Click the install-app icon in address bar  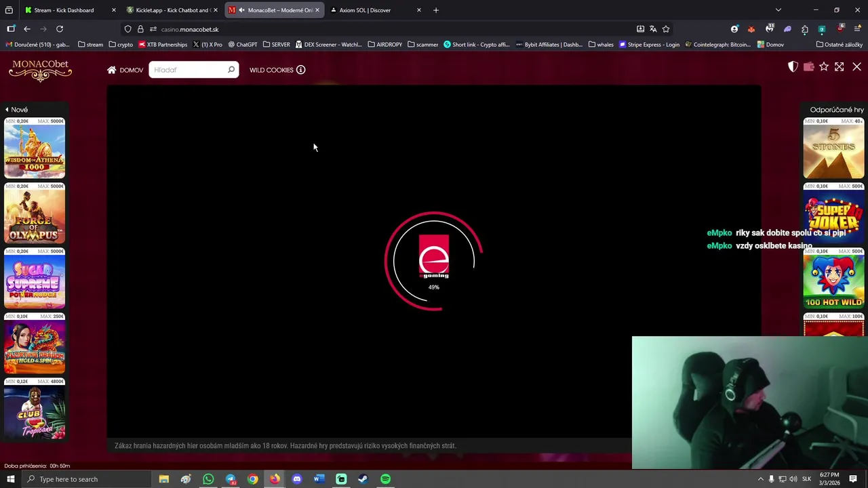640,29
